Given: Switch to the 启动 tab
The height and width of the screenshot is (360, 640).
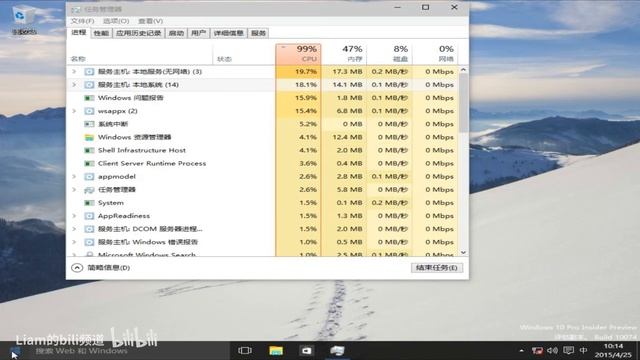Looking at the screenshot, I should point(176,33).
